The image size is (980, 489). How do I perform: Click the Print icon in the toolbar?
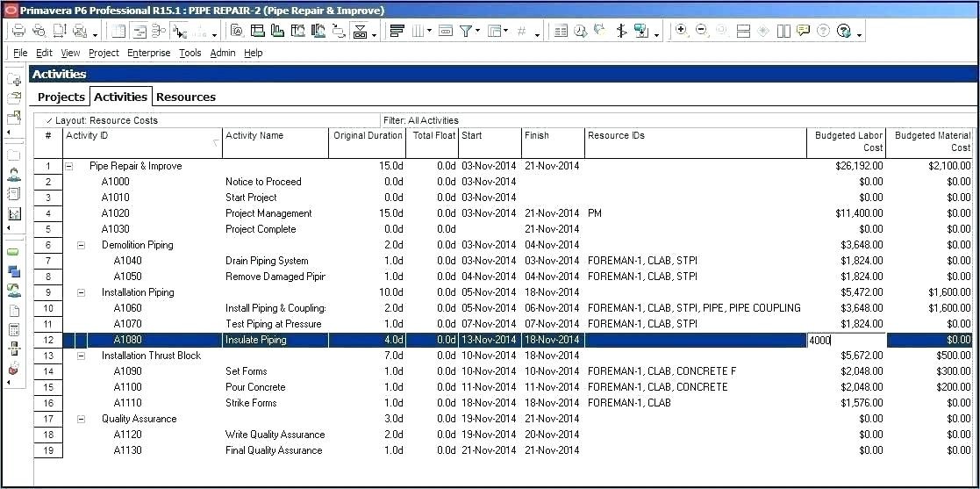pos(18,31)
